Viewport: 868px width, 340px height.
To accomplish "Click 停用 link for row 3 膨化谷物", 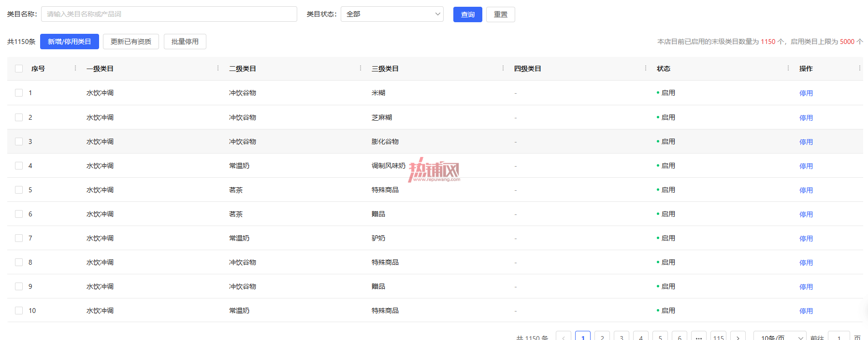I will click(x=806, y=142).
